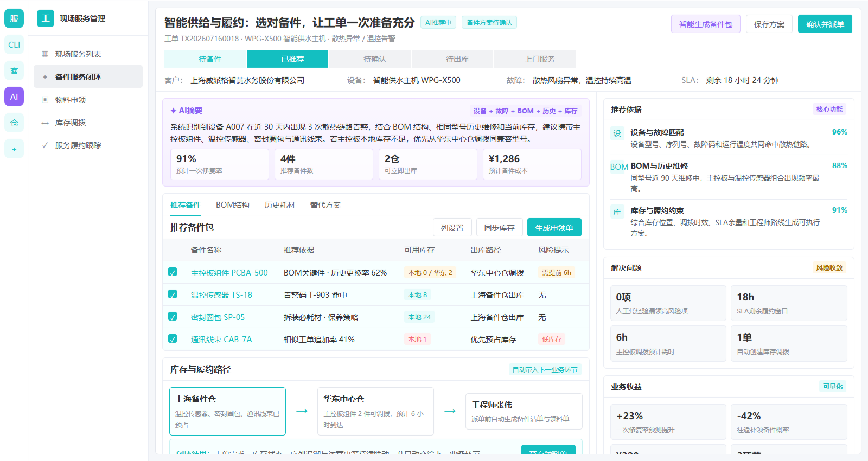The image size is (868, 461).
Task: Switch to the 替代方案 tab
Action: coord(325,205)
